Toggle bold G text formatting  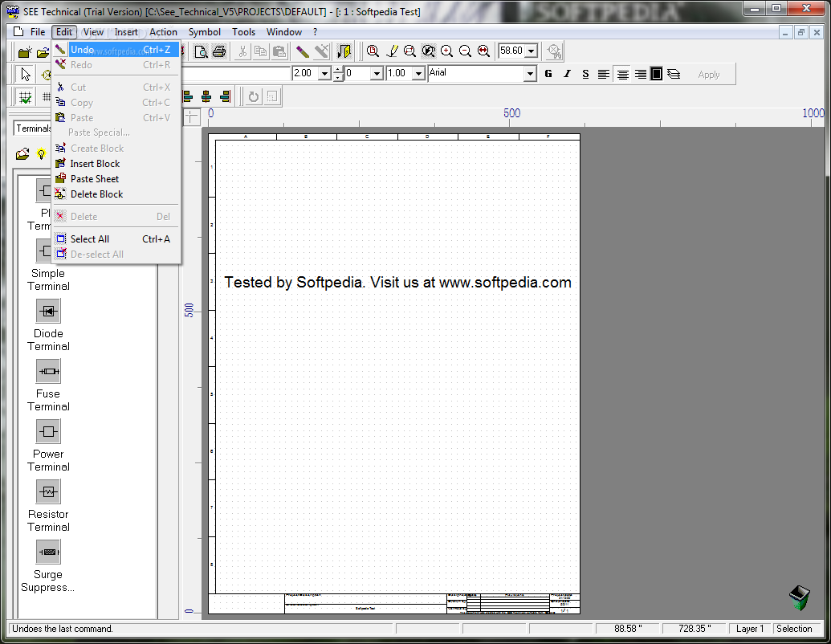(548, 74)
